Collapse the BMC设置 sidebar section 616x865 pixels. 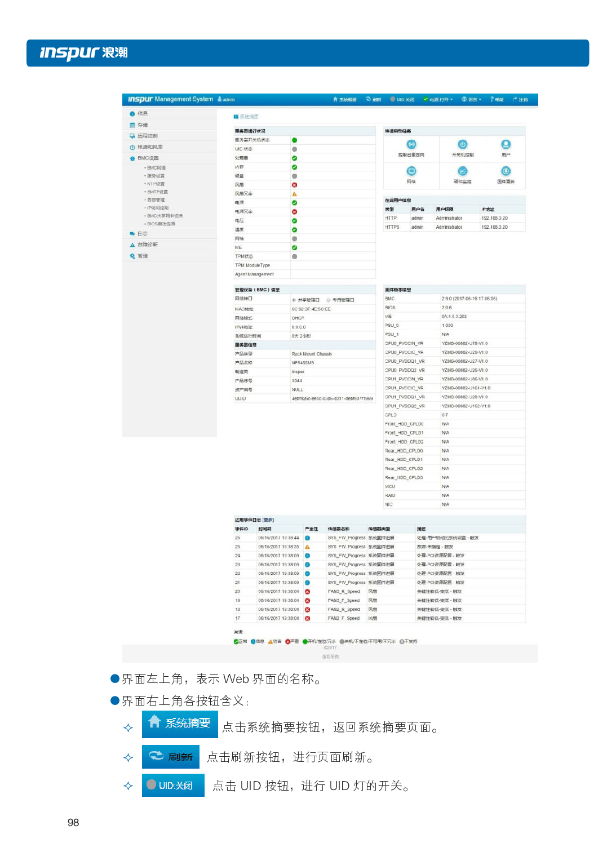[x=148, y=158]
